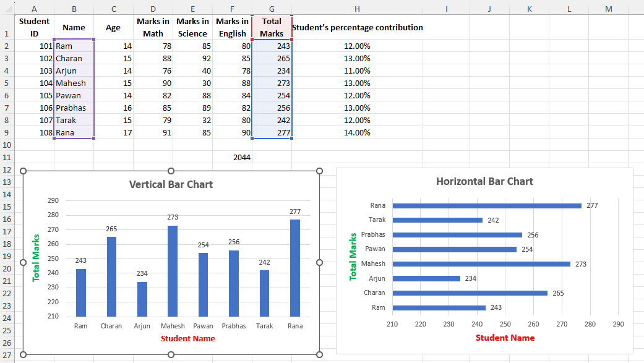644x363 pixels.
Task: Select row header 5
Action: [x=7, y=83]
